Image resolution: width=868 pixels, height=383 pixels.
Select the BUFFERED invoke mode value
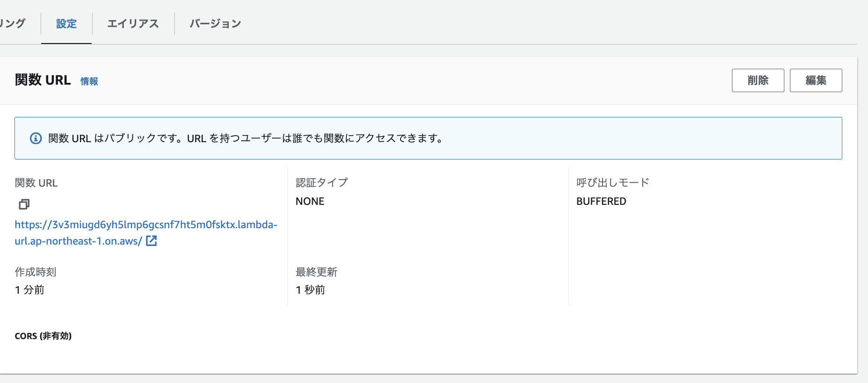(x=601, y=201)
